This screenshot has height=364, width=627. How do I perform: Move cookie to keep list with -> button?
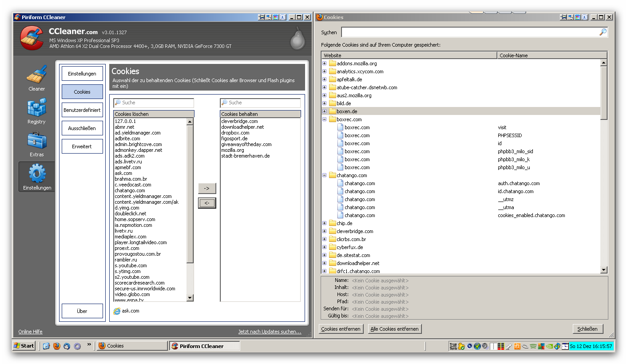[x=207, y=188]
